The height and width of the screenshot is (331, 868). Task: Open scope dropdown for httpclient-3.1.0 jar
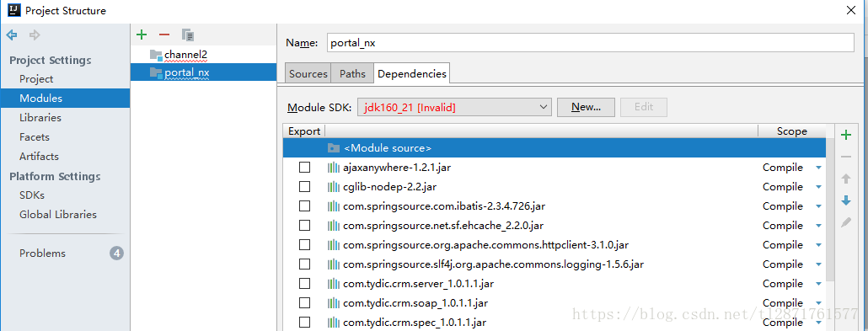point(819,245)
